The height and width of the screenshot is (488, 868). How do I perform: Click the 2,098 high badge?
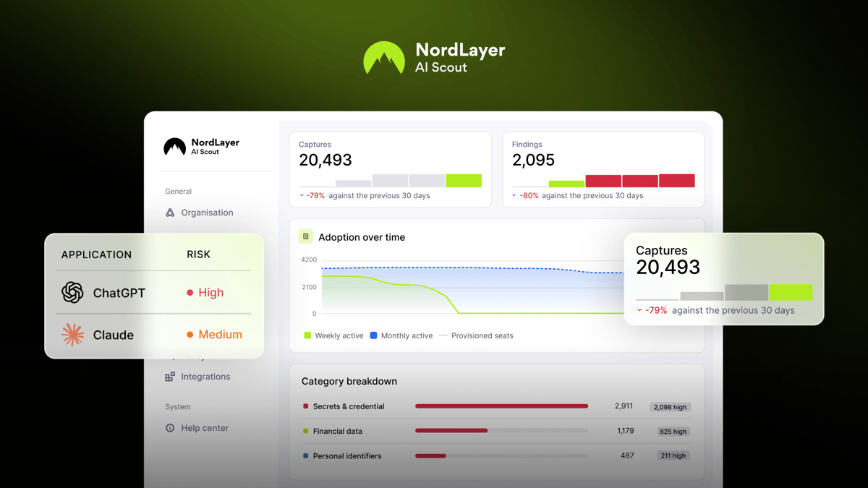(670, 407)
